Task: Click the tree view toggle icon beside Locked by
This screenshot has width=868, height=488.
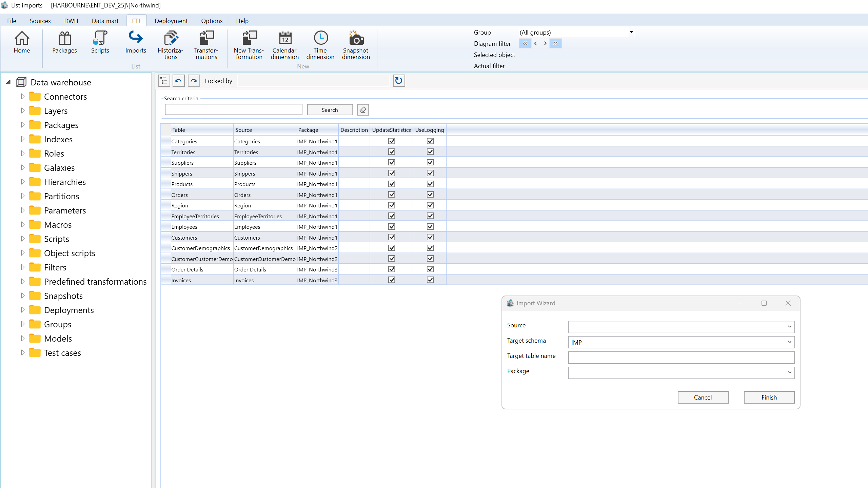Action: point(164,81)
